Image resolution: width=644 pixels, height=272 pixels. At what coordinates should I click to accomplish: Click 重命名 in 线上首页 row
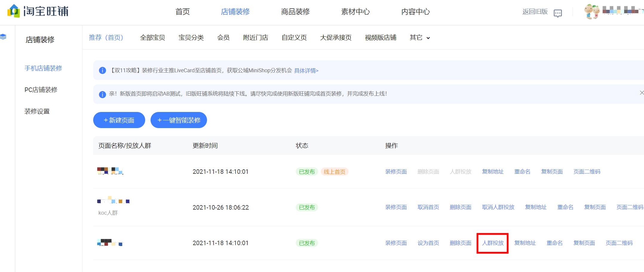522,172
